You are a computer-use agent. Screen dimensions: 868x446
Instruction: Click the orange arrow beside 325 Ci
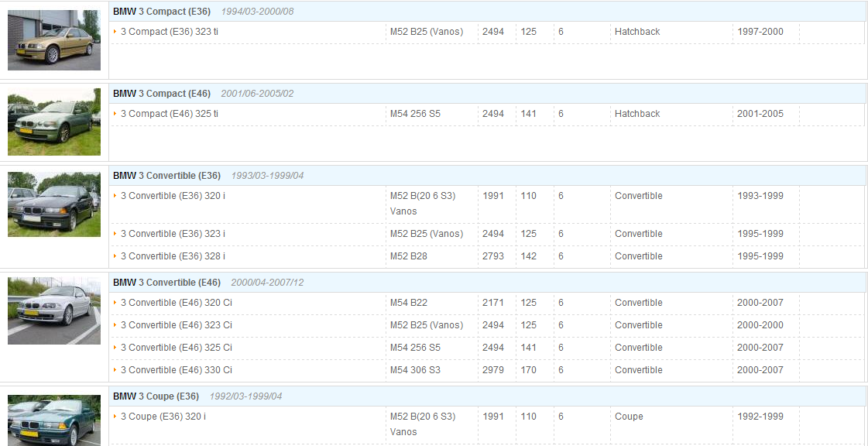[115, 347]
